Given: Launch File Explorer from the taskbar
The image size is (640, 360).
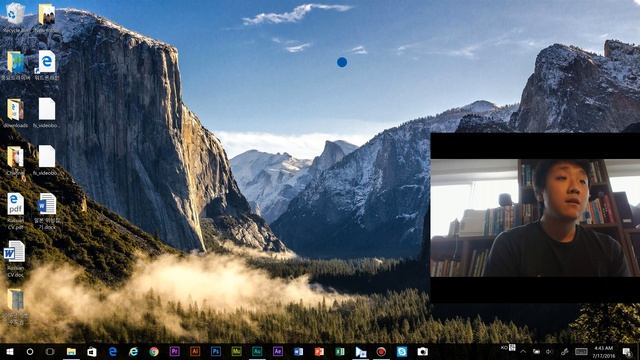Looking at the screenshot, I should point(71,351).
